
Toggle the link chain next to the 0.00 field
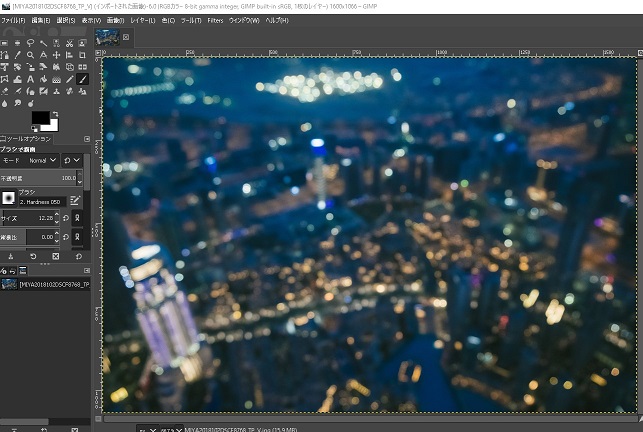click(x=77, y=237)
